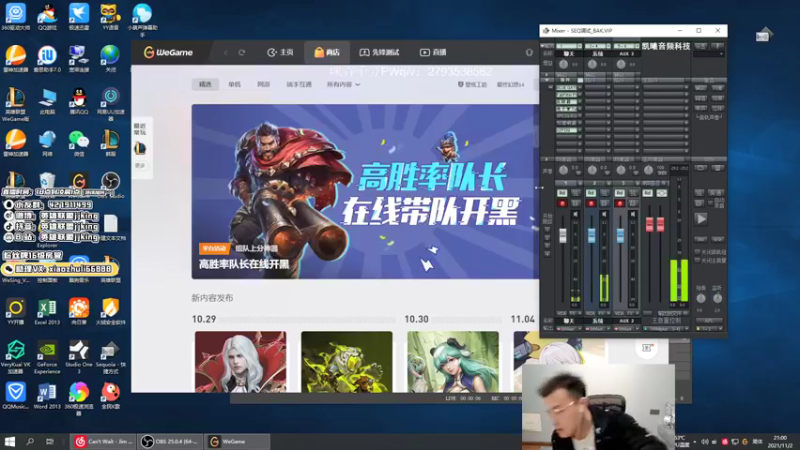The height and width of the screenshot is (450, 800).
Task: Select the 单机 filter tab in the store
Action: tap(234, 84)
